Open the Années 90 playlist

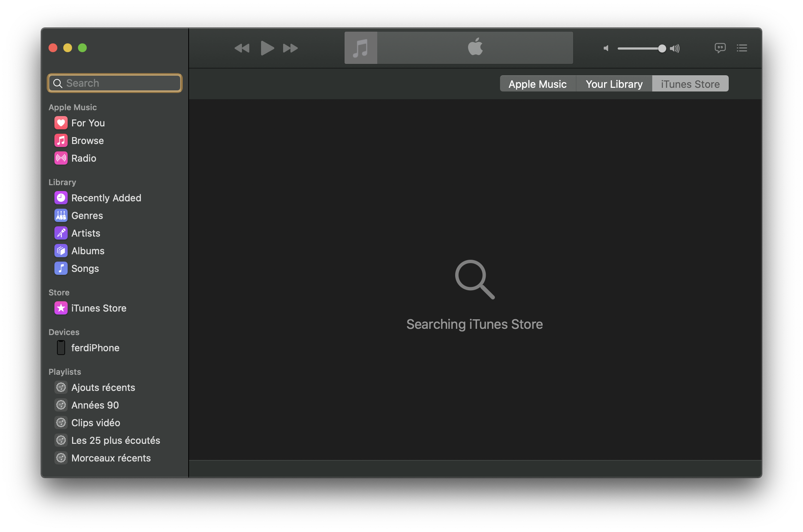coord(95,405)
